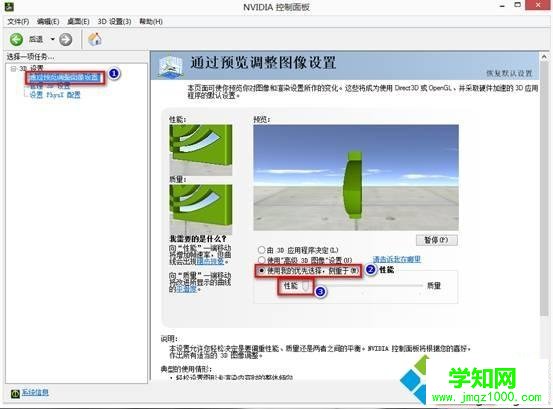The image size is (553, 409).
Task: Click the 3D preview image
Action: [x=356, y=177]
